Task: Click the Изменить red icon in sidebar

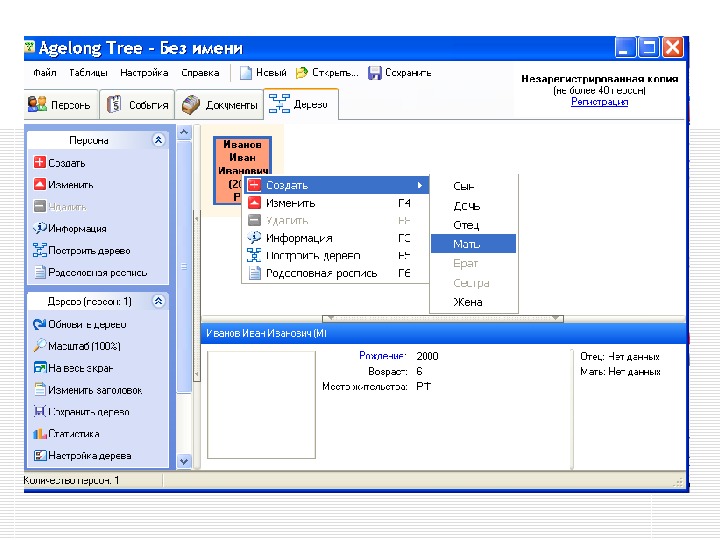Action: [x=39, y=184]
